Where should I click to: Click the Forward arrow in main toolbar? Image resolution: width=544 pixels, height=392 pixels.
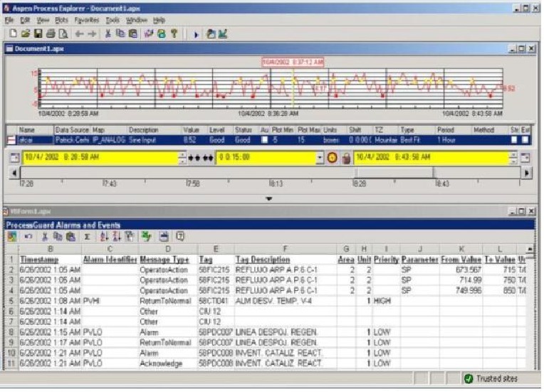[92, 34]
